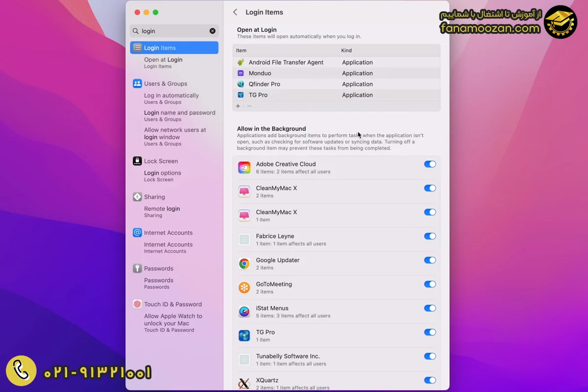This screenshot has width=588, height=392.
Task: Go back with the chevron arrow
Action: pyautogui.click(x=235, y=12)
